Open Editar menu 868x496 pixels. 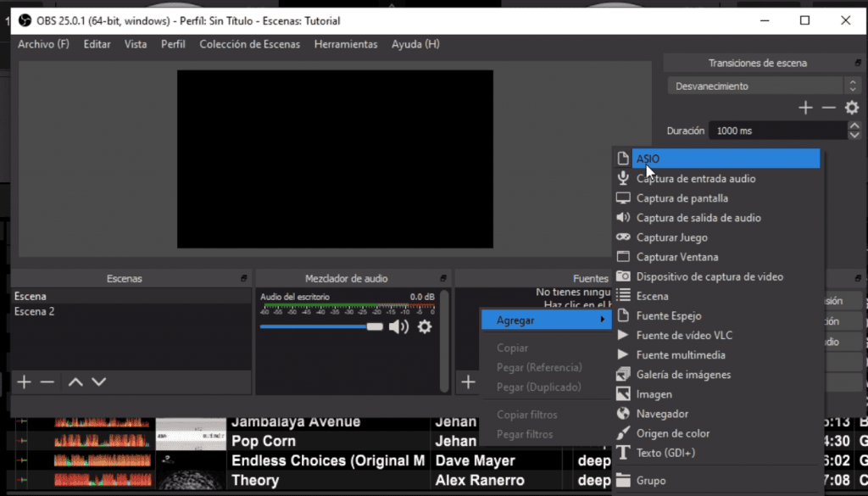pyautogui.click(x=97, y=44)
